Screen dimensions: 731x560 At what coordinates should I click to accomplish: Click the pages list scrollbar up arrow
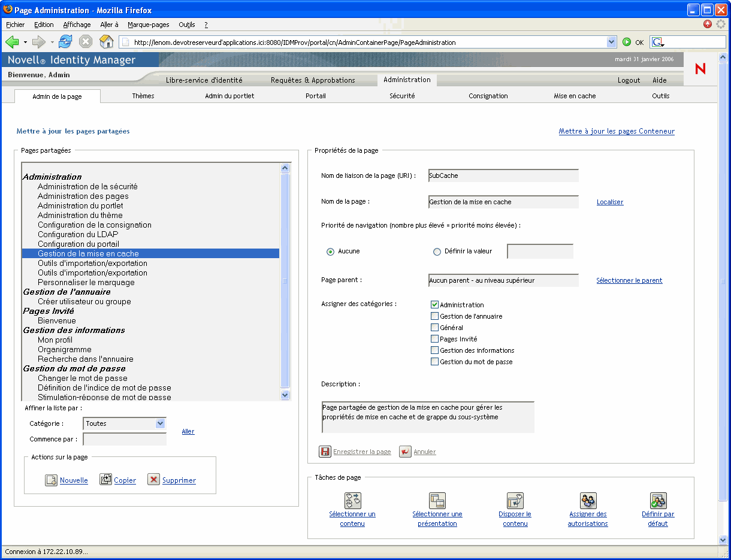click(x=285, y=168)
